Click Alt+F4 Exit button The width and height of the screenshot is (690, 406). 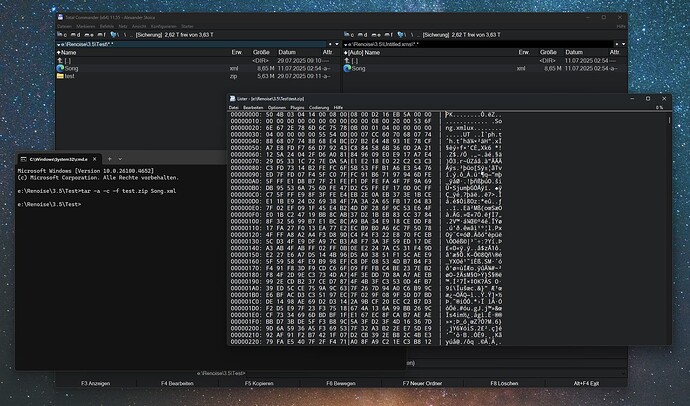pos(587,383)
